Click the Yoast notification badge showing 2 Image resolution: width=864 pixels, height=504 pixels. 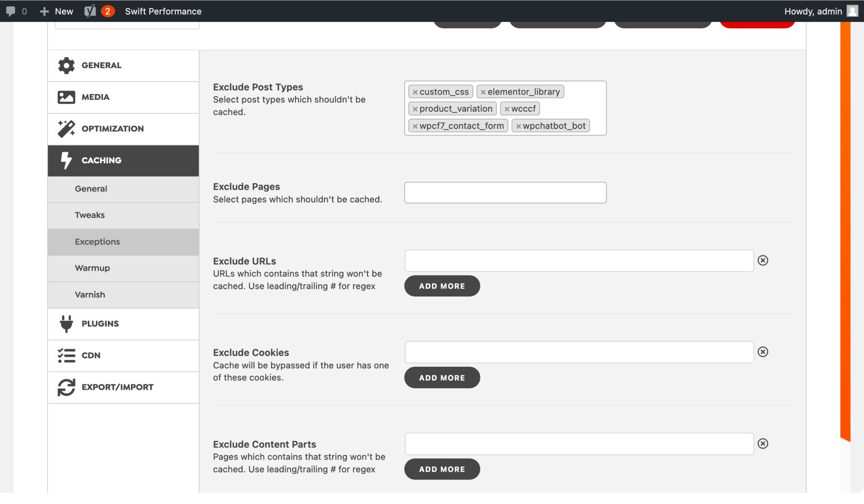(108, 11)
